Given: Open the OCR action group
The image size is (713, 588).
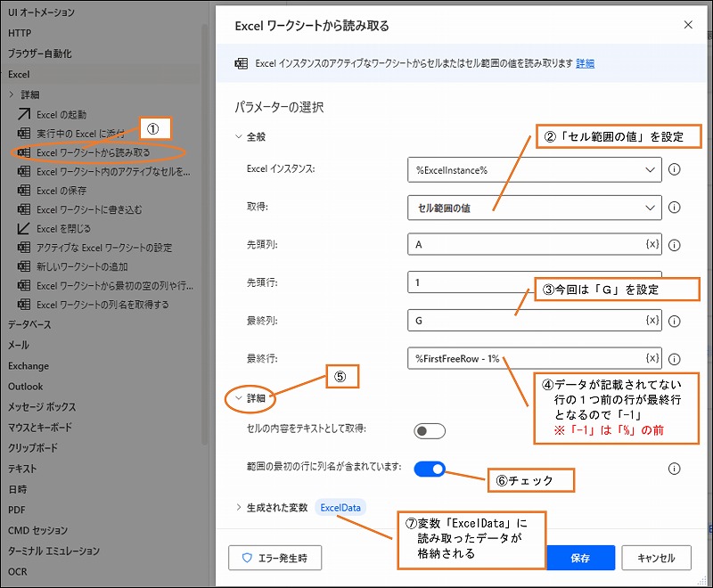Looking at the screenshot, I should (17, 571).
